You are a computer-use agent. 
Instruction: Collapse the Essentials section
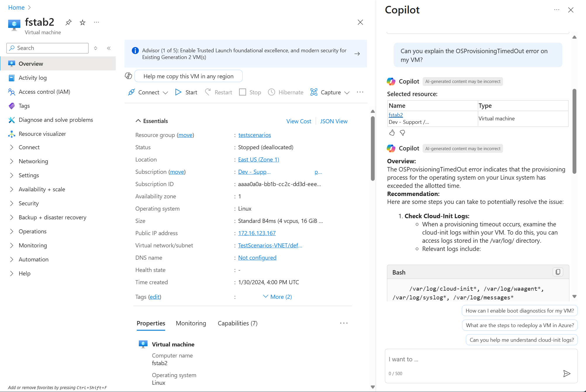(x=138, y=121)
